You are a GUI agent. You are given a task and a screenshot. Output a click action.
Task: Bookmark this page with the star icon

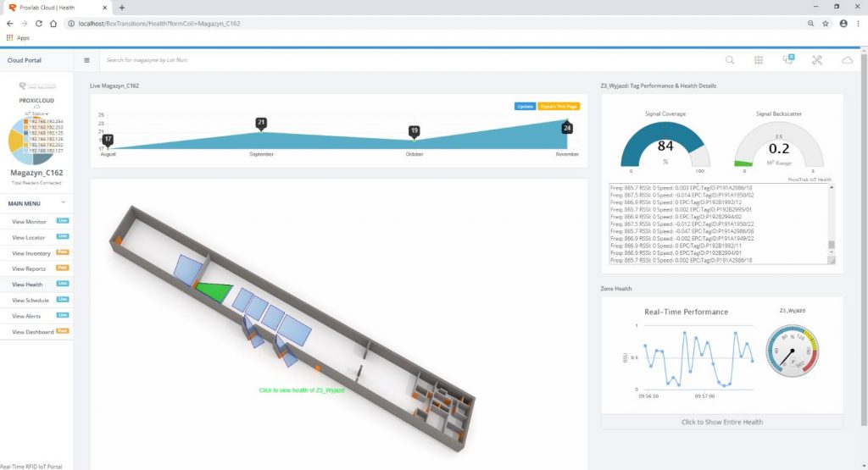pos(826,24)
